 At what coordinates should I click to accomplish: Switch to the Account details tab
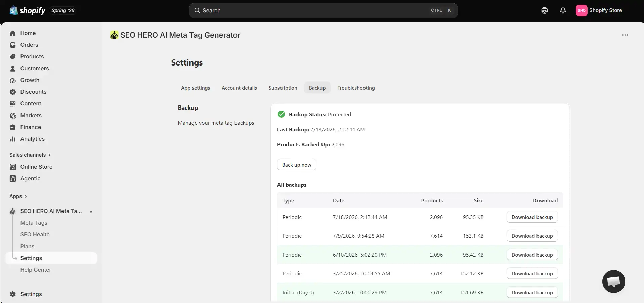pos(239,88)
